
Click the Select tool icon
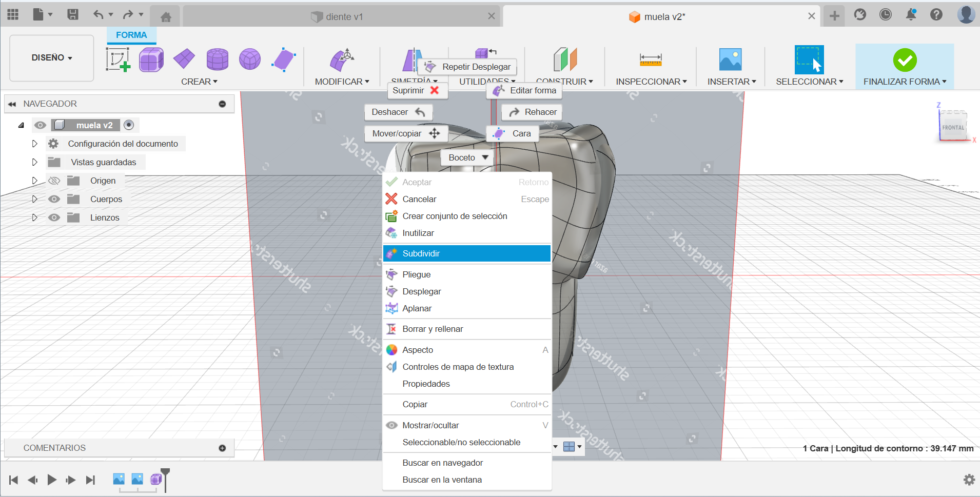pyautogui.click(x=809, y=59)
